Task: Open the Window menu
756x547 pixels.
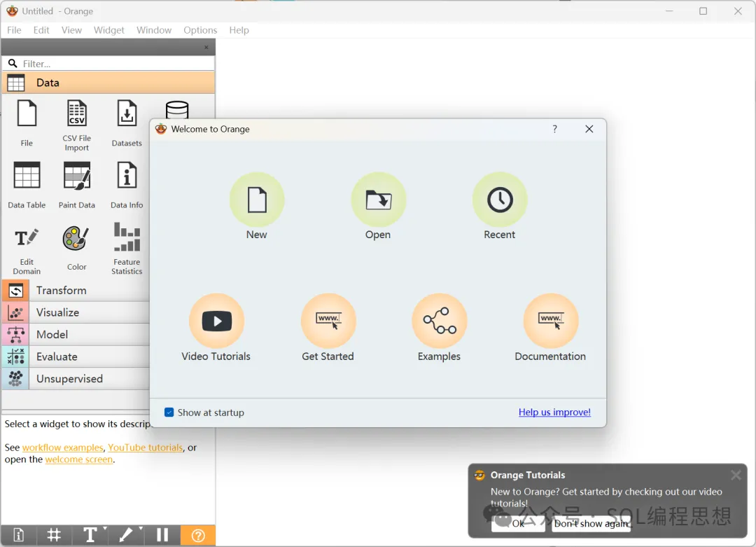Action: click(154, 30)
